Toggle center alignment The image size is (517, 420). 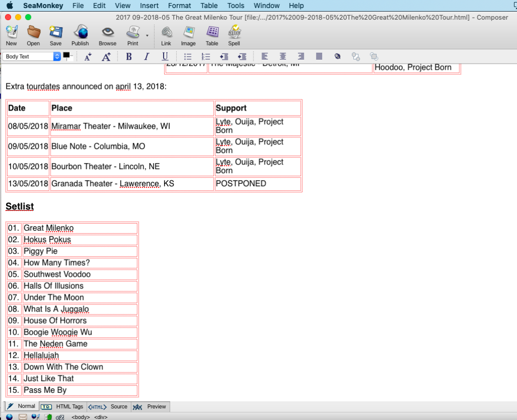click(x=283, y=57)
